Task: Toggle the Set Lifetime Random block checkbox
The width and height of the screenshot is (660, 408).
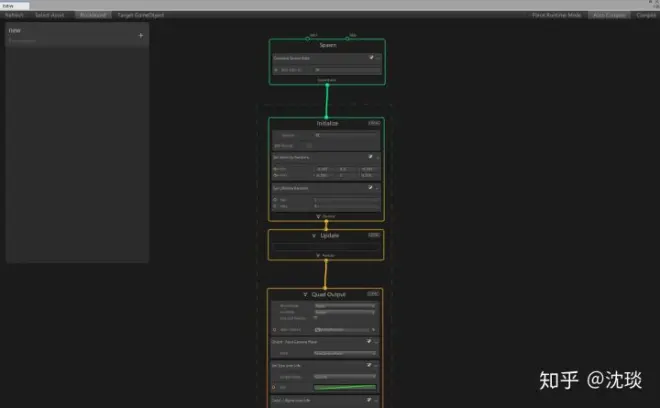Action: click(370, 187)
